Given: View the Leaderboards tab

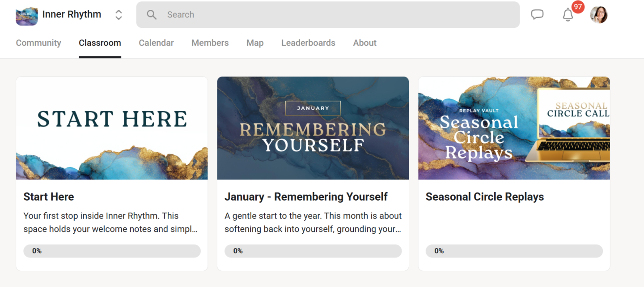Looking at the screenshot, I should [x=308, y=43].
